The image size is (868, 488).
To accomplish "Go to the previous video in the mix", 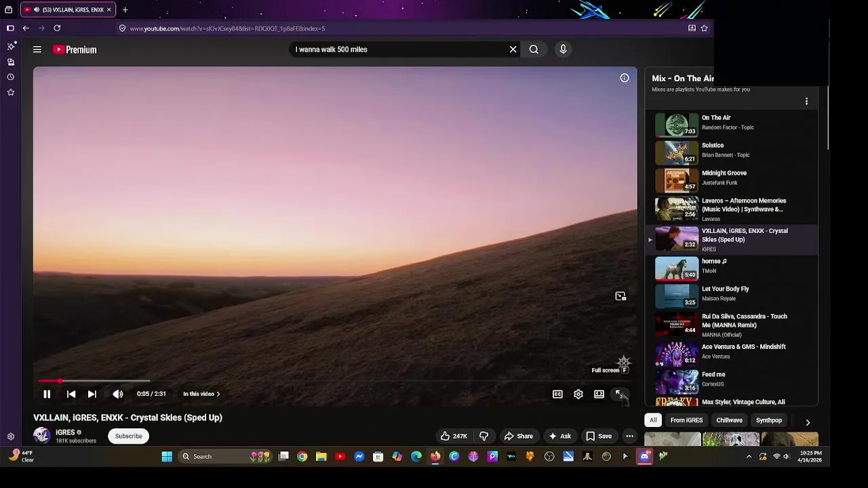I will pyautogui.click(x=71, y=394).
